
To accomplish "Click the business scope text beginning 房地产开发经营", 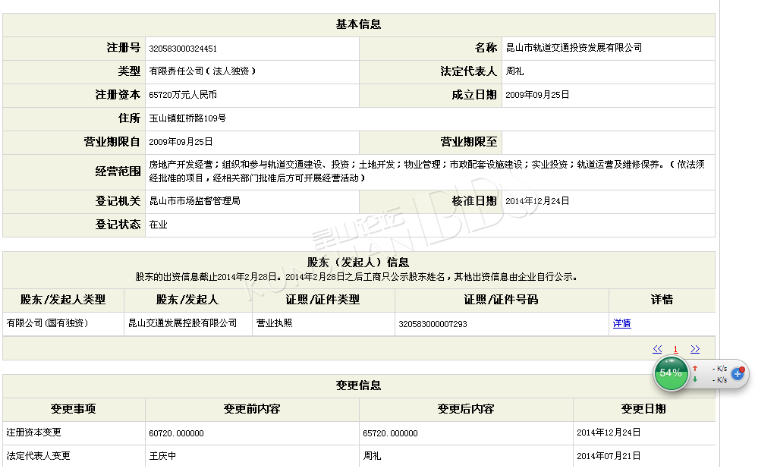I will 426,171.
